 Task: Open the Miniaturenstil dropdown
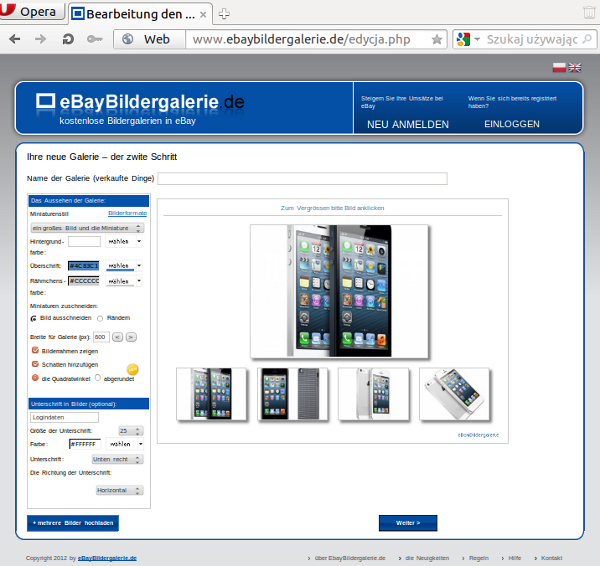pyautogui.click(x=87, y=228)
